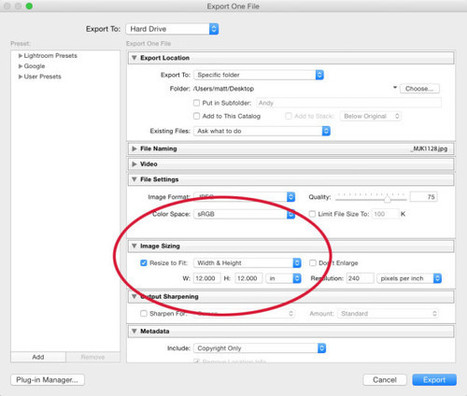Click the file size limit field
467x396 pixels.
(385, 214)
